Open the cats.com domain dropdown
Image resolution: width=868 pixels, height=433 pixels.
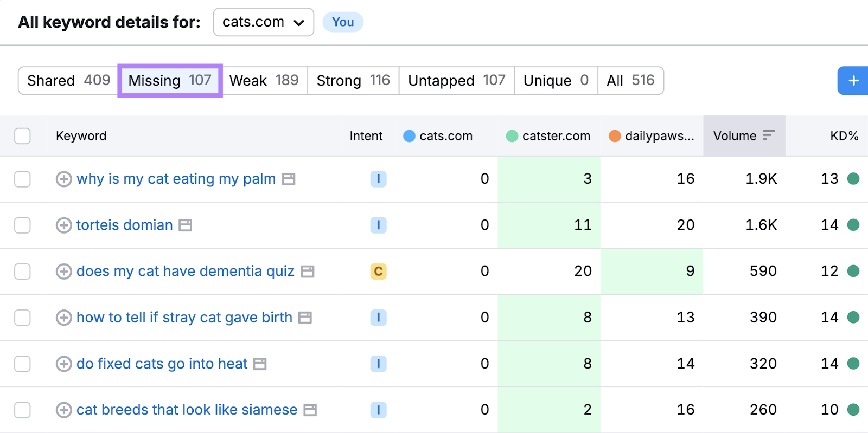click(263, 22)
